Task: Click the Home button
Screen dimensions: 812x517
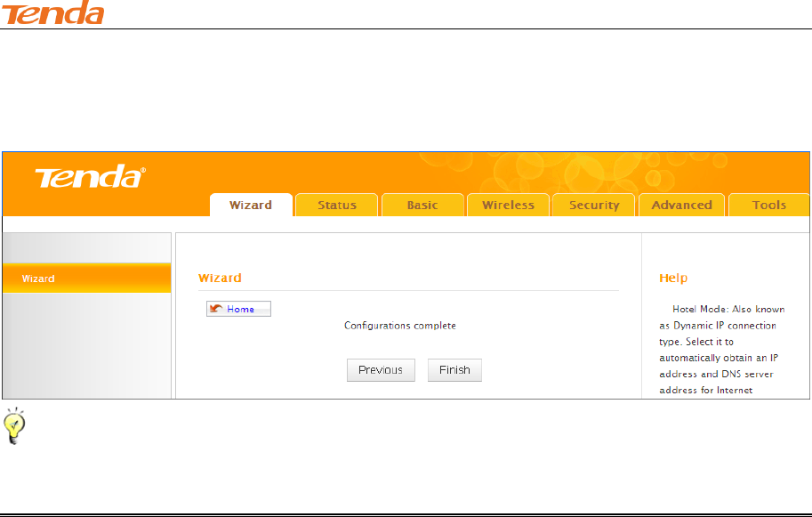Action: coord(238,309)
